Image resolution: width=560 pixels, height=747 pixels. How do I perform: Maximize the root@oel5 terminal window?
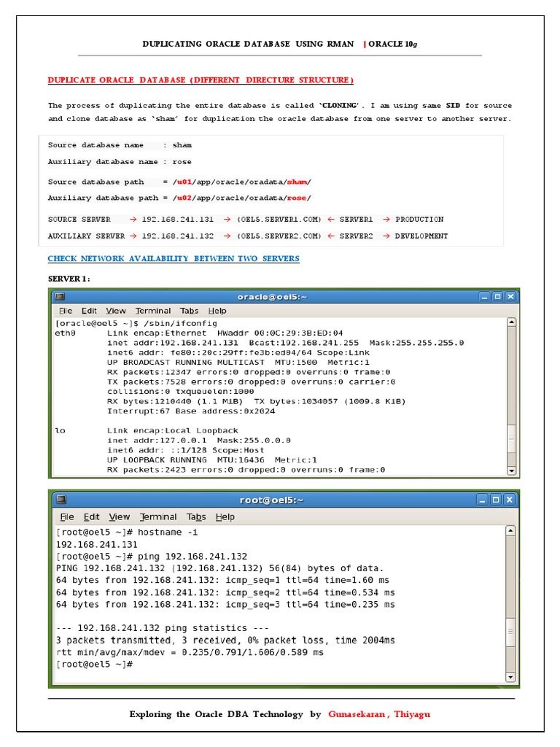[x=496, y=500]
